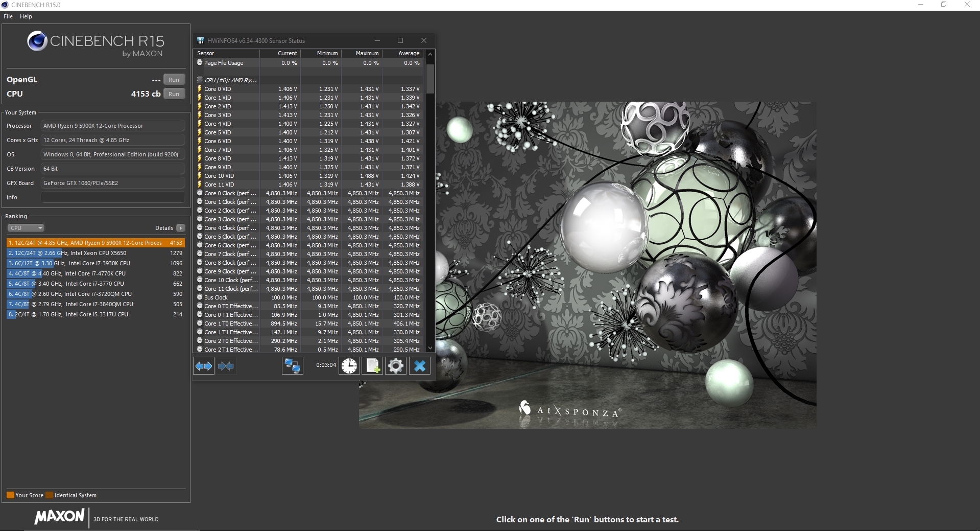Select the Intel Core i7-4770K ranking entry

pos(95,273)
